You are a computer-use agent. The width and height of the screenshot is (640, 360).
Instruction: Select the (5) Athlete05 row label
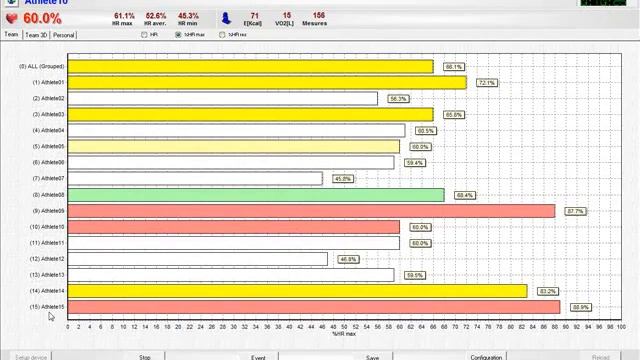pyautogui.click(x=48, y=147)
